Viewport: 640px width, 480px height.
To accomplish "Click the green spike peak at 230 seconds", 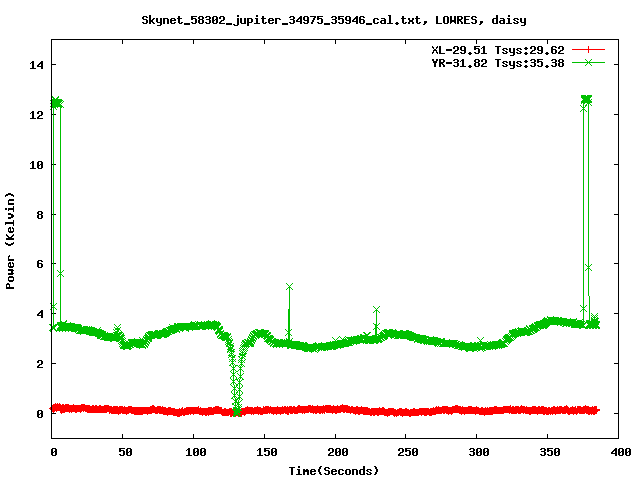I will pos(376,310).
